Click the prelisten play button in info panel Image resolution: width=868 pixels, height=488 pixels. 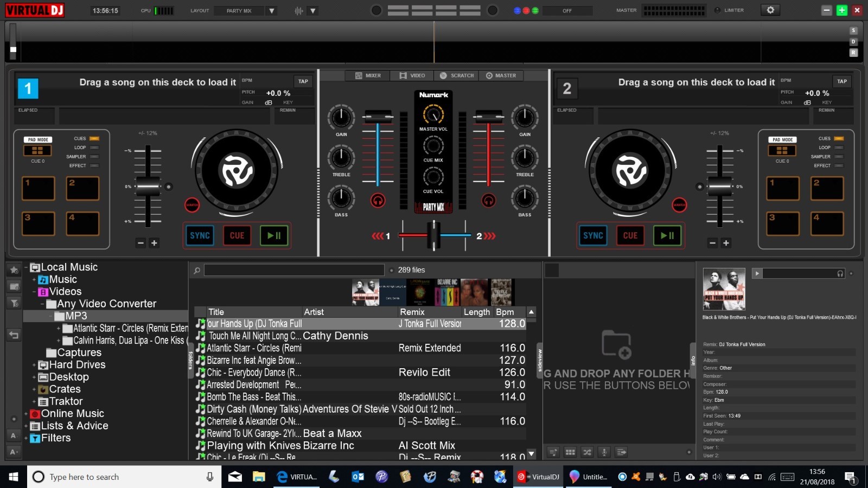tap(757, 273)
